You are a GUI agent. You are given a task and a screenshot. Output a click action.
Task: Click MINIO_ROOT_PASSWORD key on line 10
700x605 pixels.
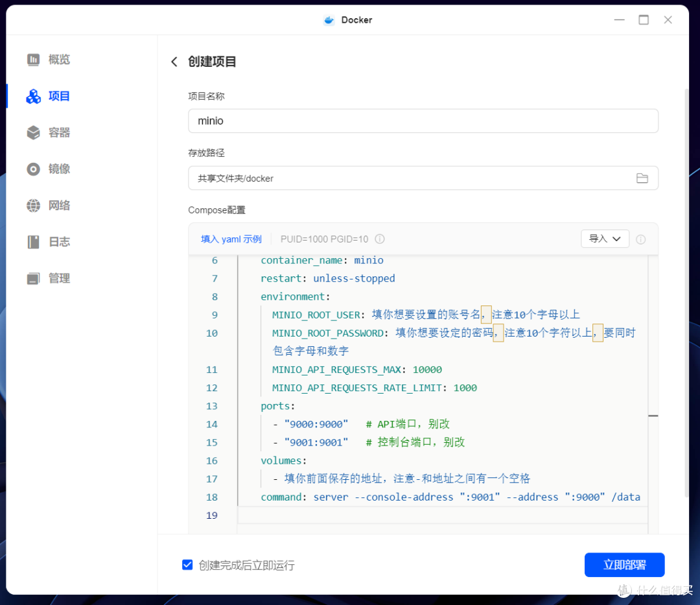click(328, 333)
